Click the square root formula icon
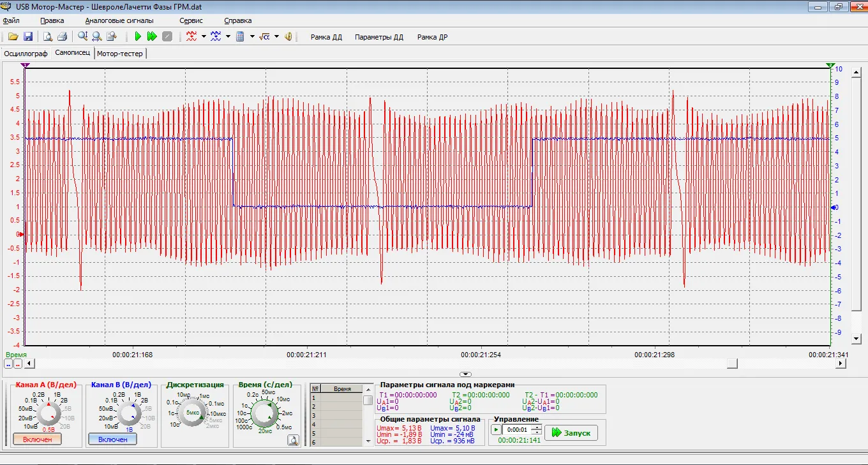This screenshot has height=465, width=868. 265,36
